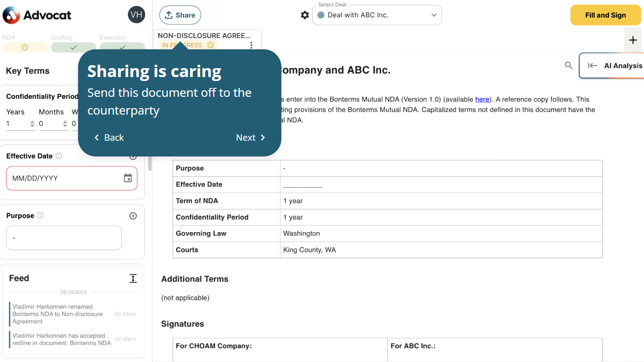Click the 09/19/2023 feed date label

pyautogui.click(x=73, y=292)
